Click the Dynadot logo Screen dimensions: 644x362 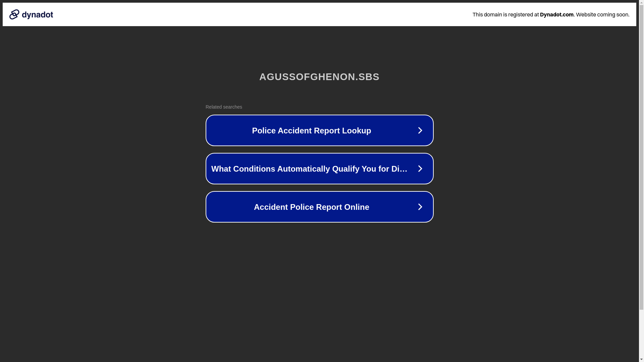[x=31, y=14]
